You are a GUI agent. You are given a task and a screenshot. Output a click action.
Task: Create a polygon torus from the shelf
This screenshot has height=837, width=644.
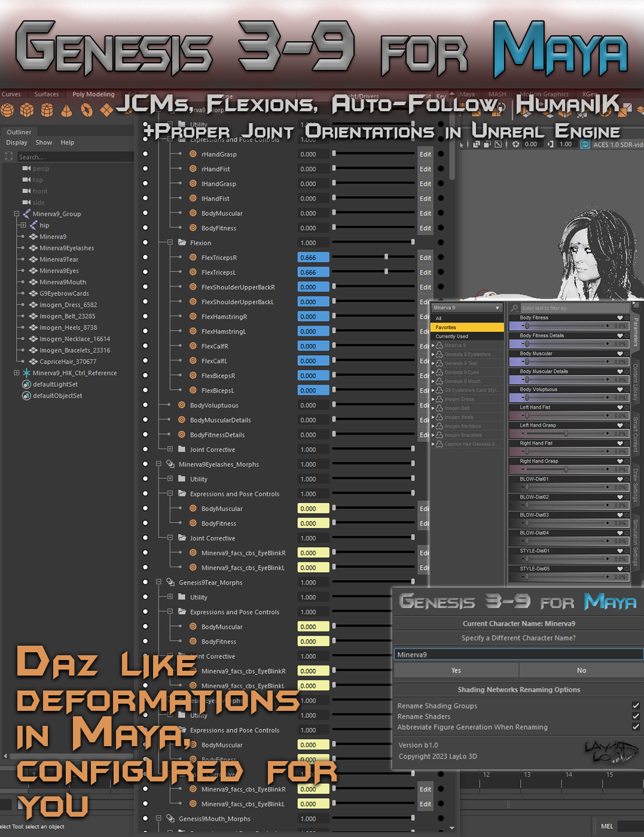[87, 110]
